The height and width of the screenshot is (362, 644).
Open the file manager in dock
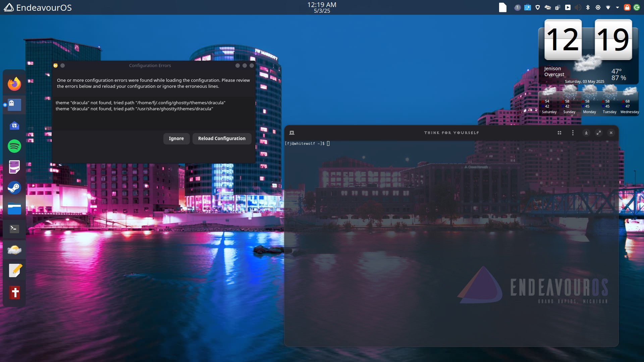pyautogui.click(x=14, y=208)
